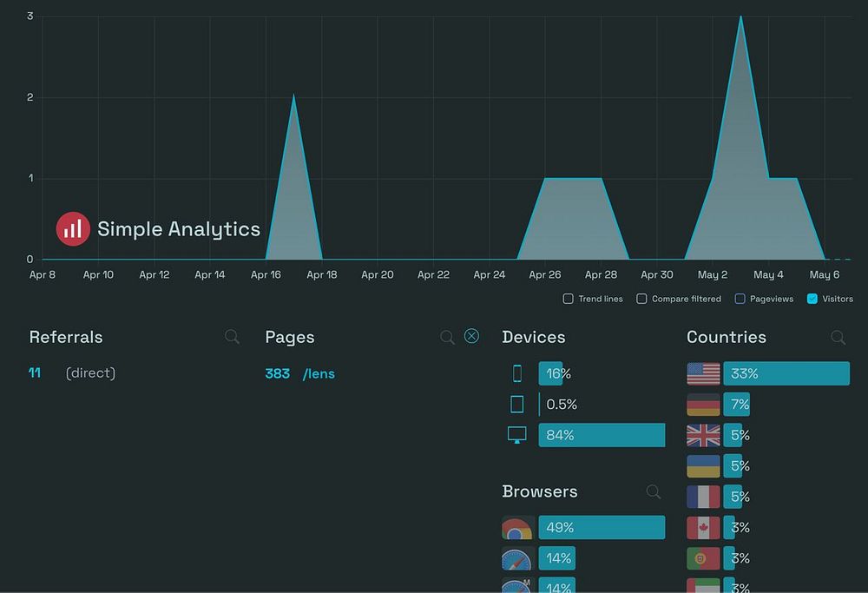The height and width of the screenshot is (593, 868).
Task: Select the tablet device icon
Action: click(x=517, y=405)
